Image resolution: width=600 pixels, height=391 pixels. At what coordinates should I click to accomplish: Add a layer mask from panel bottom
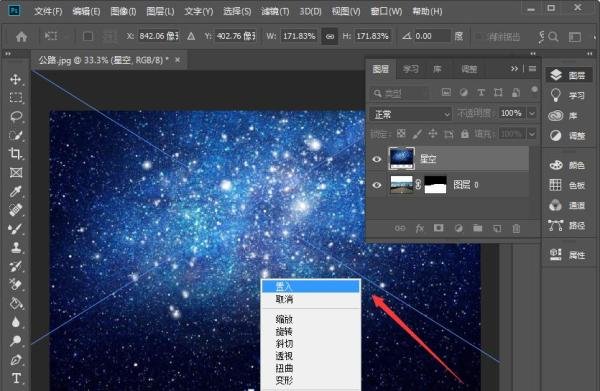pos(439,228)
